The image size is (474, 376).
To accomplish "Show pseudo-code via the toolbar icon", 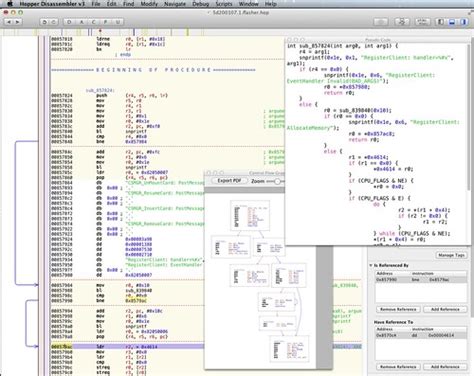I will pyautogui.click(x=422, y=22).
